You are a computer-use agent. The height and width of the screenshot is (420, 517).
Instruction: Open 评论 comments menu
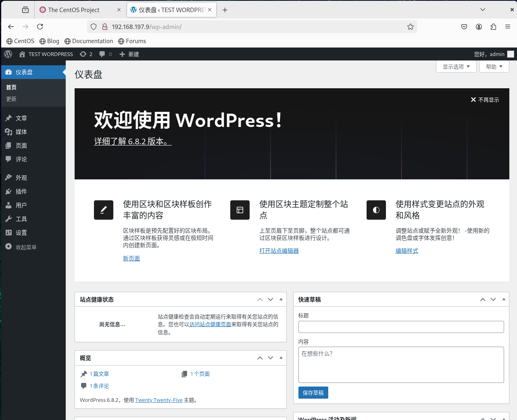click(33, 159)
